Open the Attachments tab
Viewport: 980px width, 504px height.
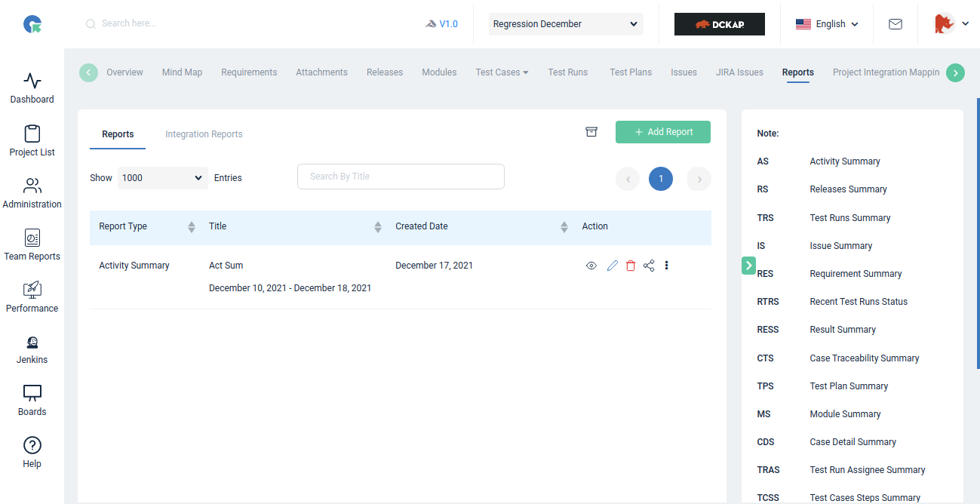click(321, 72)
